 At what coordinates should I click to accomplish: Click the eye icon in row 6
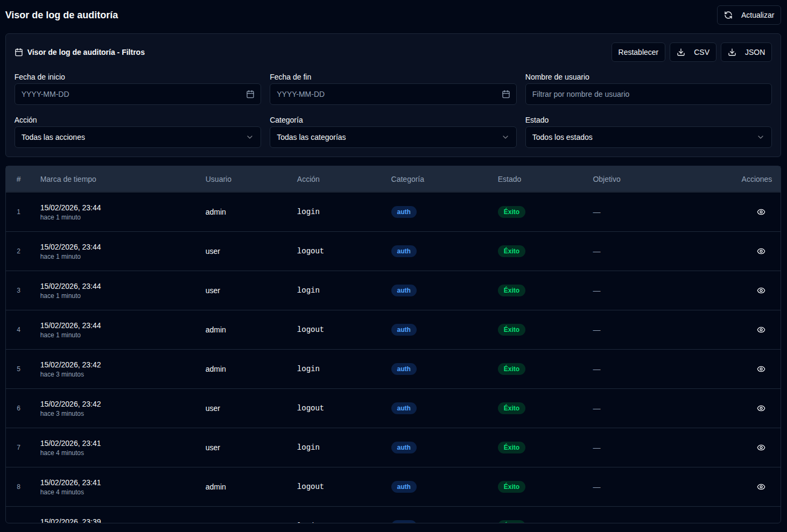coord(761,408)
